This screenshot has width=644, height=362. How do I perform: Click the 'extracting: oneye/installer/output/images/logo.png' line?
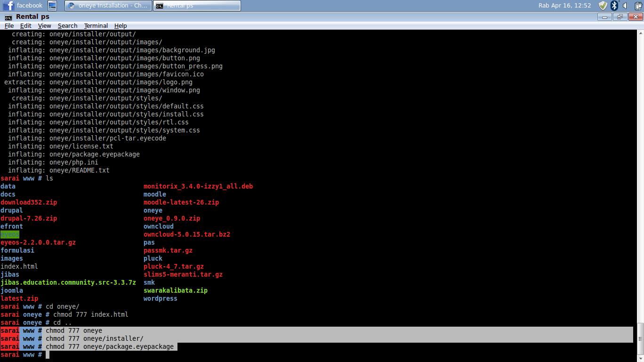[98, 82]
